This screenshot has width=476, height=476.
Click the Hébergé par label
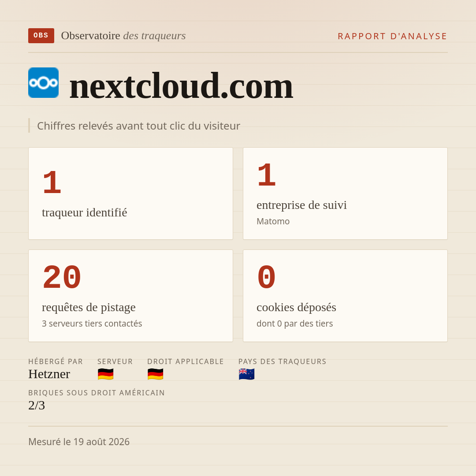[x=56, y=361]
